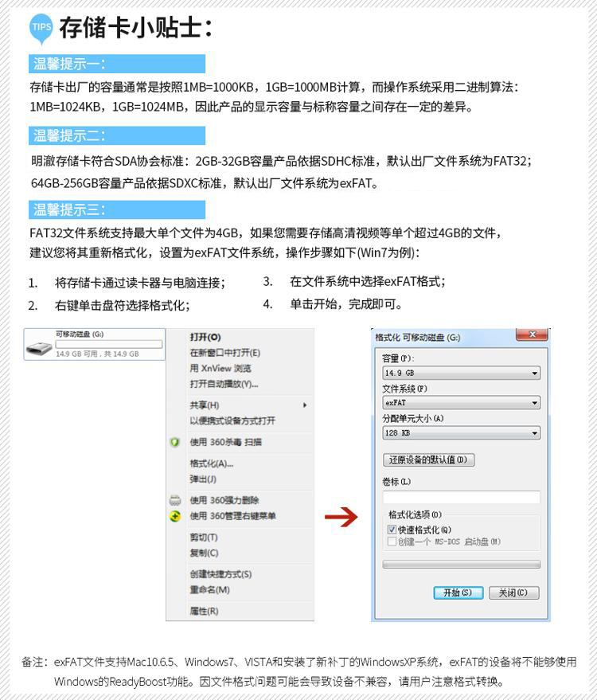Select 格式化(A)... in the context menu
The height and width of the screenshot is (700, 597).
click(x=212, y=463)
